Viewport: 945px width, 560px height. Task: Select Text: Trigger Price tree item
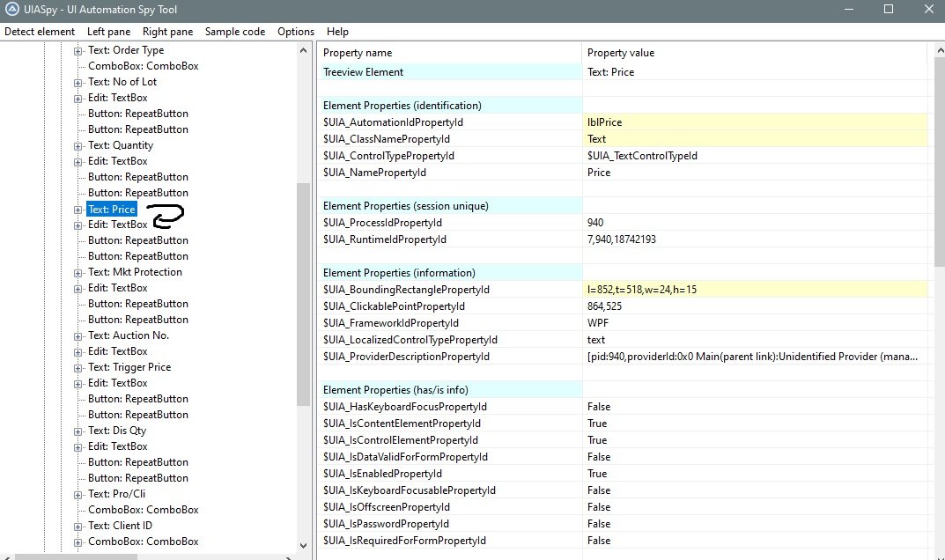coord(129,366)
